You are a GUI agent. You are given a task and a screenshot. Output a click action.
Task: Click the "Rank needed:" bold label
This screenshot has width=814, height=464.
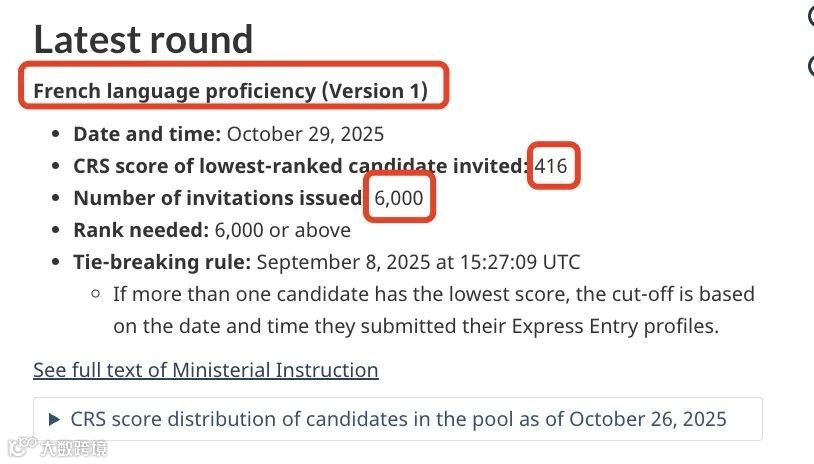pos(141,230)
